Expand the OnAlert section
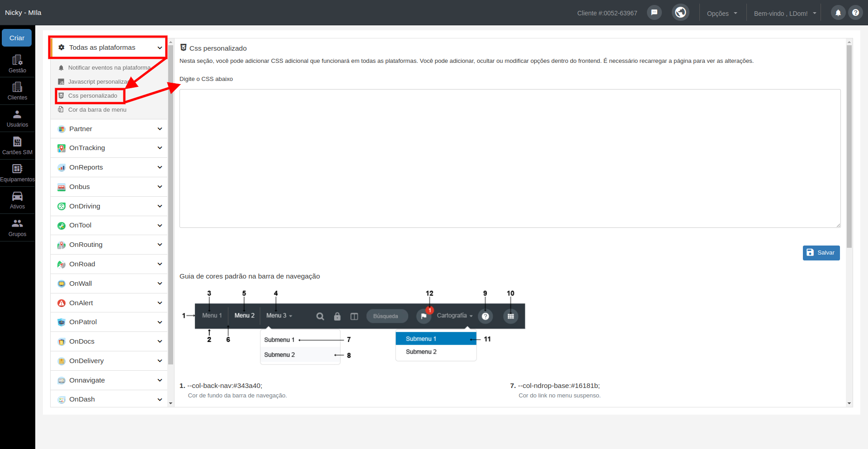 [109, 303]
